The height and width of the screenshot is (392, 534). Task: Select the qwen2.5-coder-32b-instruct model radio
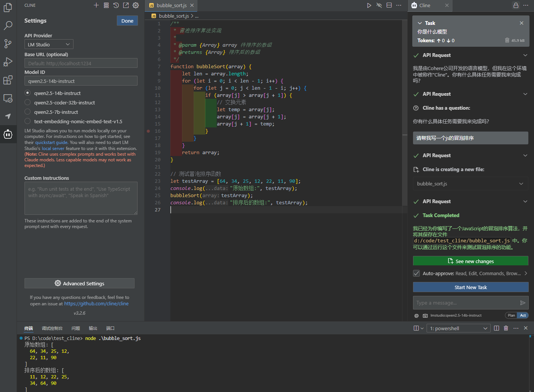click(x=28, y=103)
